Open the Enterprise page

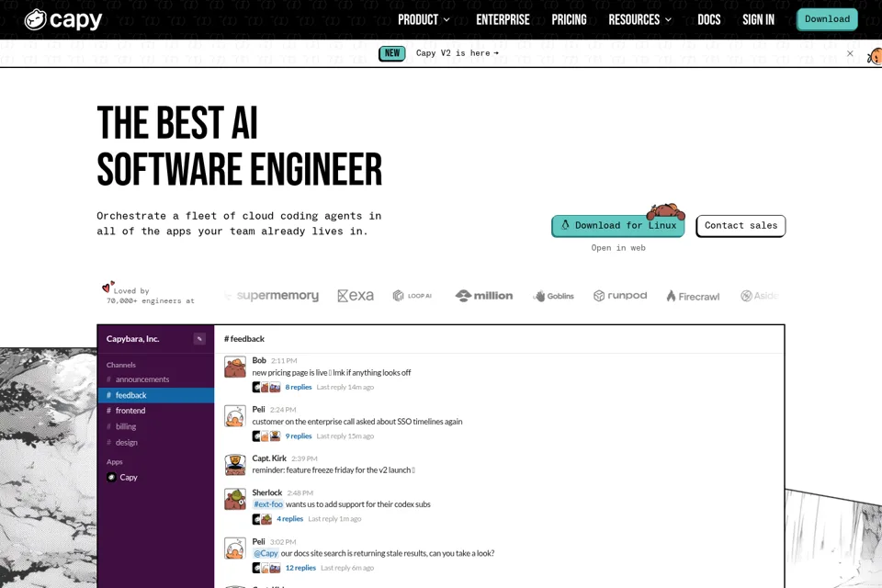pyautogui.click(x=503, y=19)
